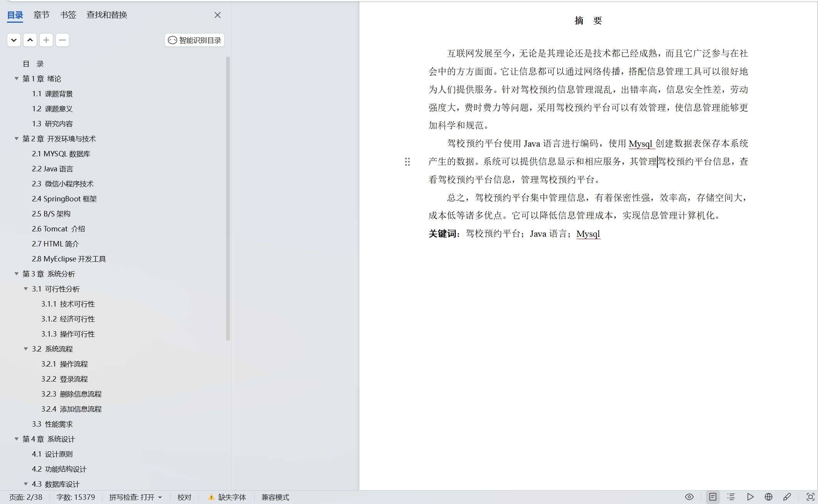Click 缺失字体 warning in status bar
Viewport: 818px width, 504px height.
(x=227, y=497)
